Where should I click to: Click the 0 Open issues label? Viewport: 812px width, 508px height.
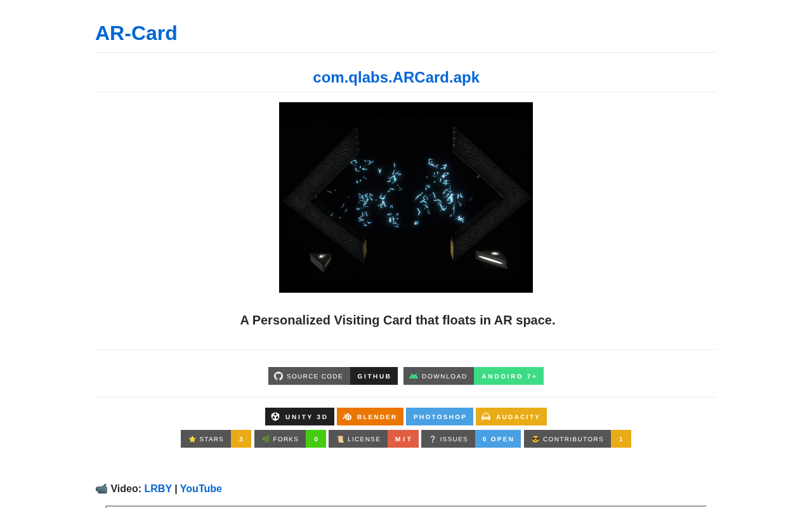pos(498,439)
